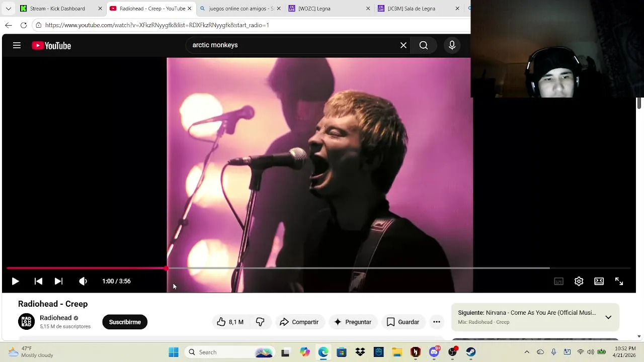Open the Siguiente Nirvana Come As You Are title
The height and width of the screenshot is (362, 644).
[527, 313]
